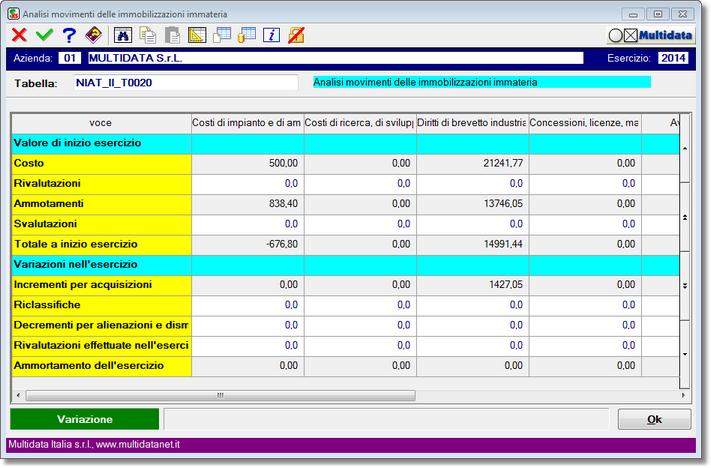711x468 pixels.
Task: Select the 'Incrementi per acquisizioni' row label
Action: [x=101, y=285]
